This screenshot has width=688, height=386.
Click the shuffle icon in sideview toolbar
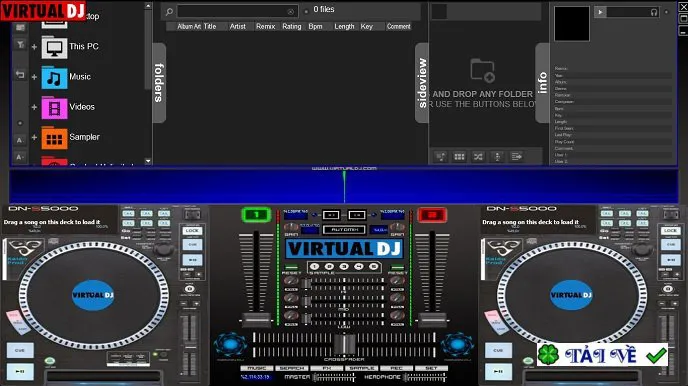point(478,157)
